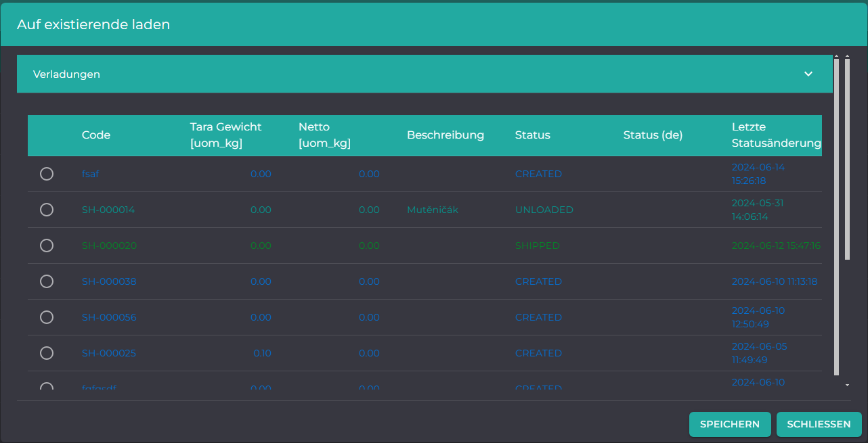Click the Beschreibung column header
The height and width of the screenshot is (443, 868).
(x=446, y=135)
